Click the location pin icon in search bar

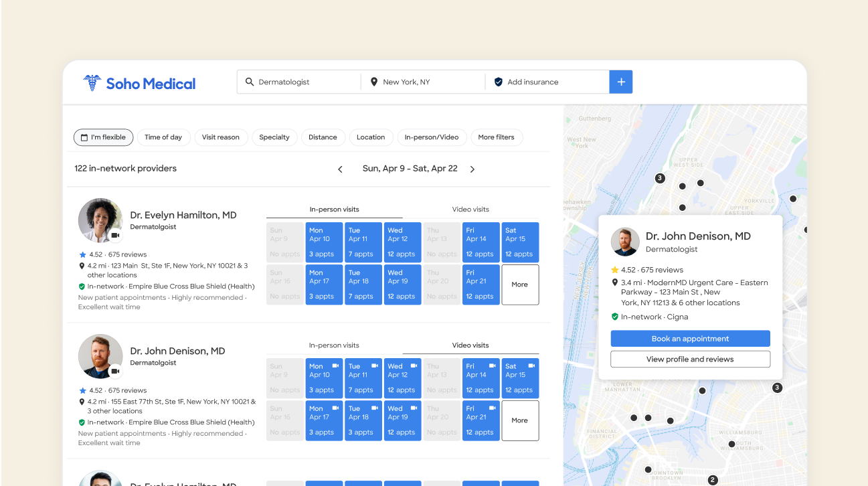click(x=373, y=82)
